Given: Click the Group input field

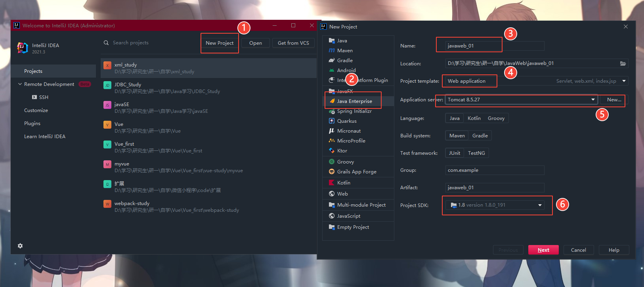Looking at the screenshot, I should click(x=495, y=170).
